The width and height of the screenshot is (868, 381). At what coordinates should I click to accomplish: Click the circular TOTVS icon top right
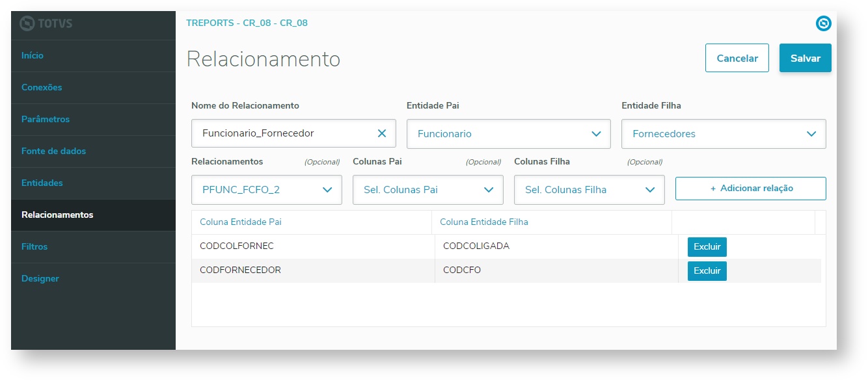click(x=823, y=24)
